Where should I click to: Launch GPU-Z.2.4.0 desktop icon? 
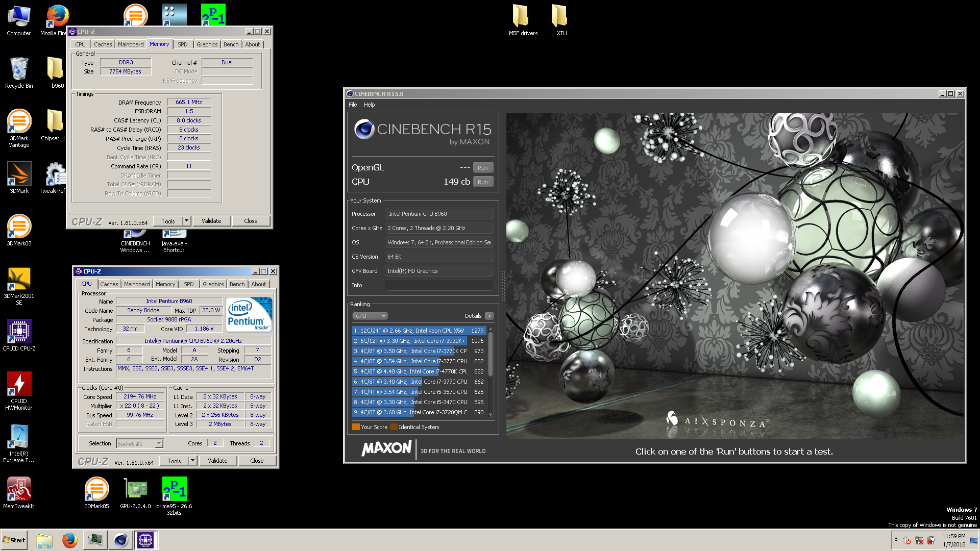pos(135,493)
